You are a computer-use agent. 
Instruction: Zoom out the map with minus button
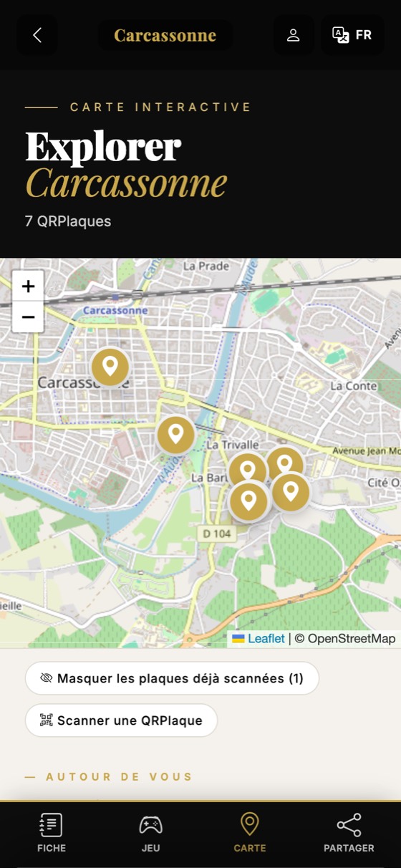pos(28,317)
